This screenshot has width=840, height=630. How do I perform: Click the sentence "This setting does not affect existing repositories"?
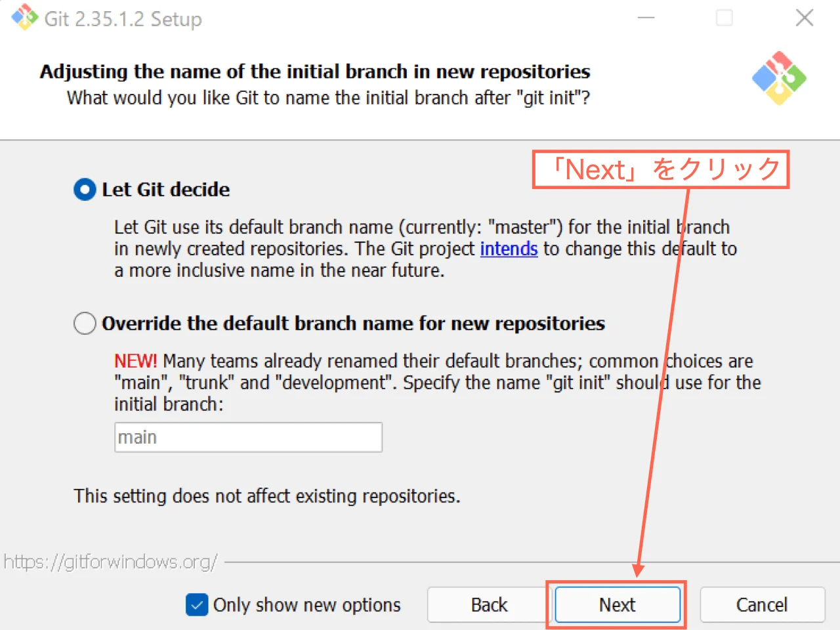pos(267,496)
